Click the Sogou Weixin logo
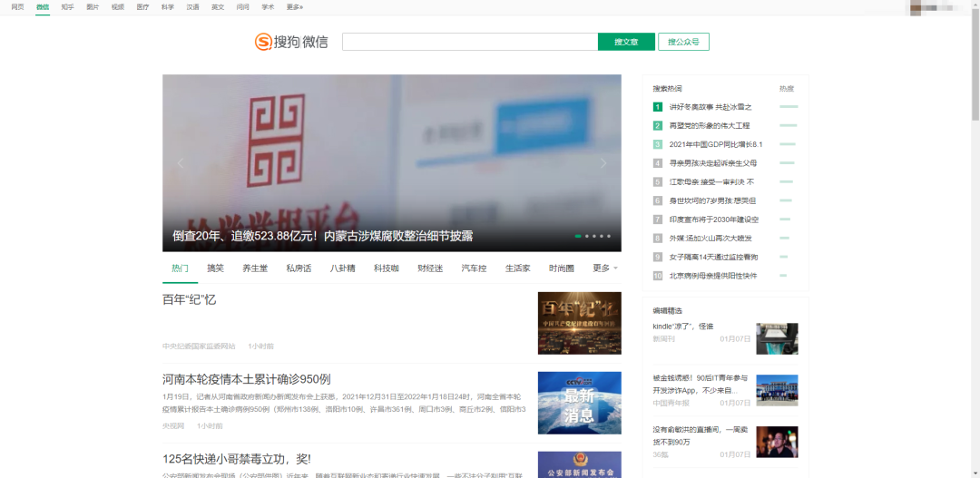This screenshot has width=980, height=478. [x=291, y=42]
